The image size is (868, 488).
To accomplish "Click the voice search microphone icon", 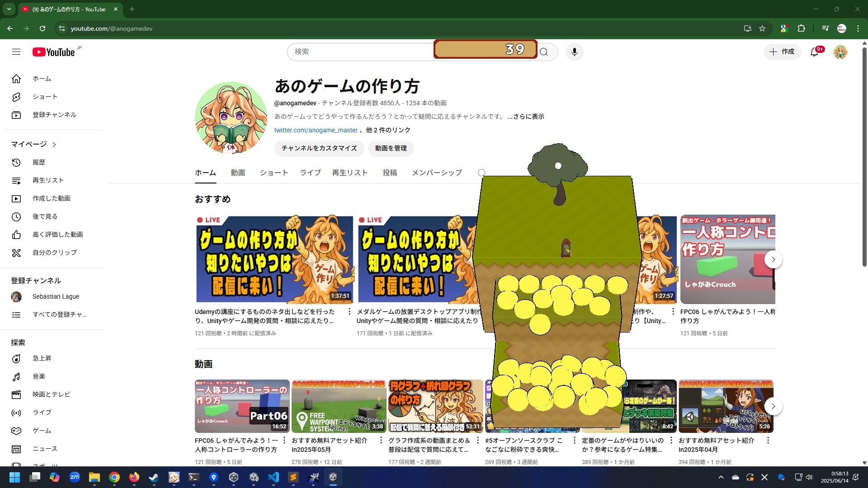I will 574,52.
